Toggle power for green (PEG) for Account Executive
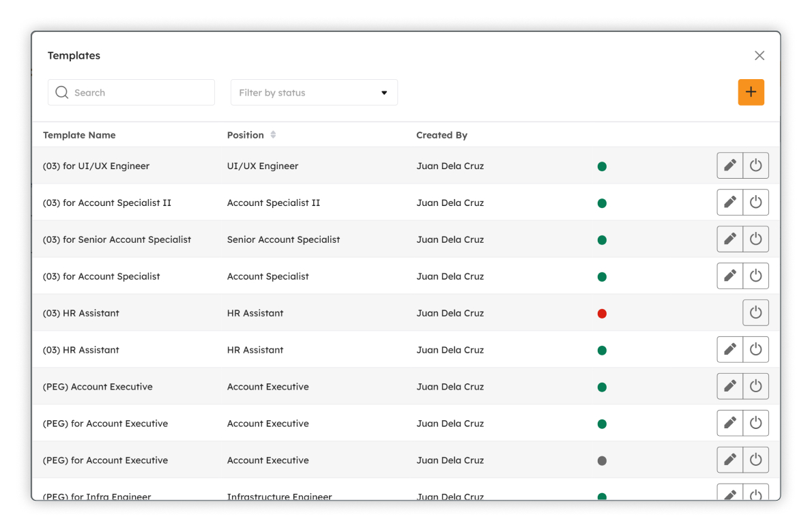The image size is (812, 532). click(x=755, y=423)
